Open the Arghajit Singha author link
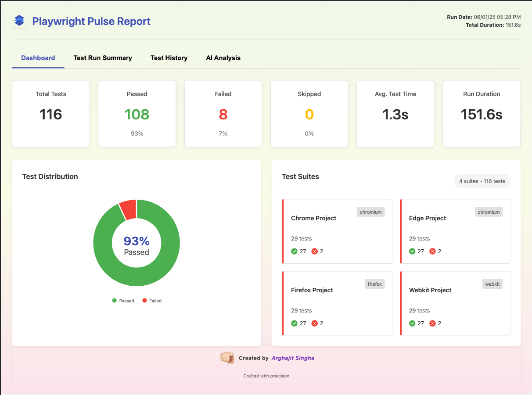The image size is (532, 395). click(293, 358)
